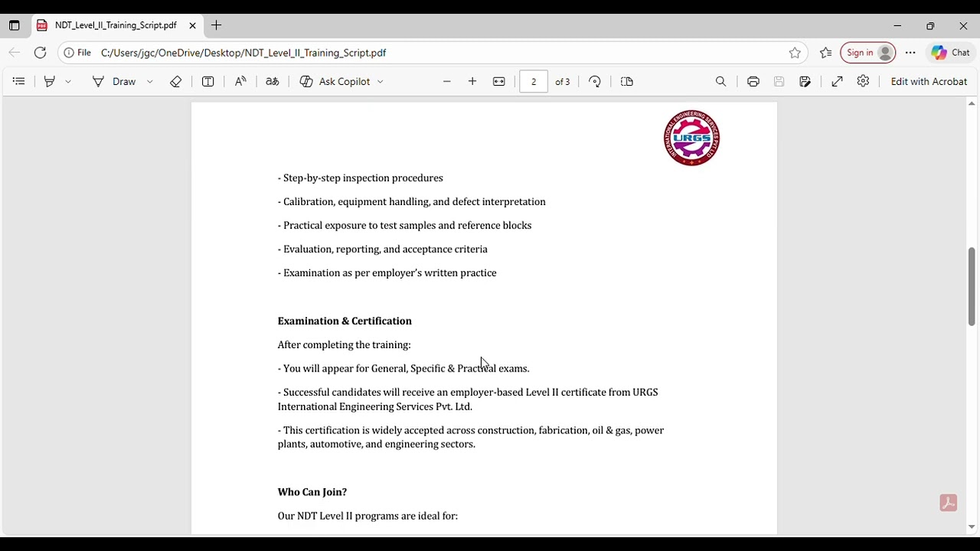Viewport: 980px width, 551px height.
Task: Open a new browser tab
Action: point(217,25)
